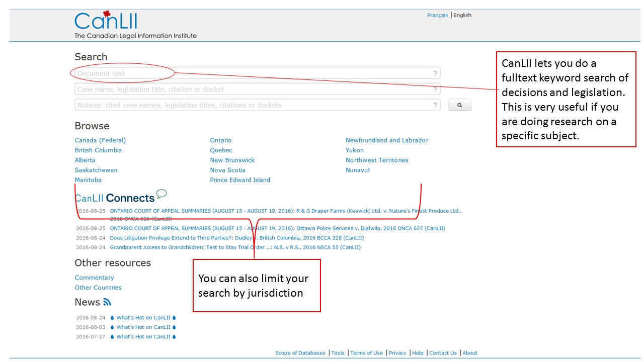Focus the Document text search field
Image resolution: width=644 pixels, height=362 pixels.
point(257,73)
